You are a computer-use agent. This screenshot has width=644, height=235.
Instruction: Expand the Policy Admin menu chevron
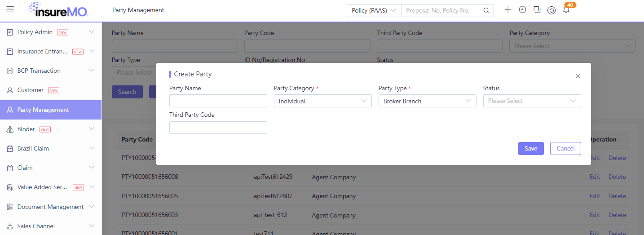(x=92, y=32)
